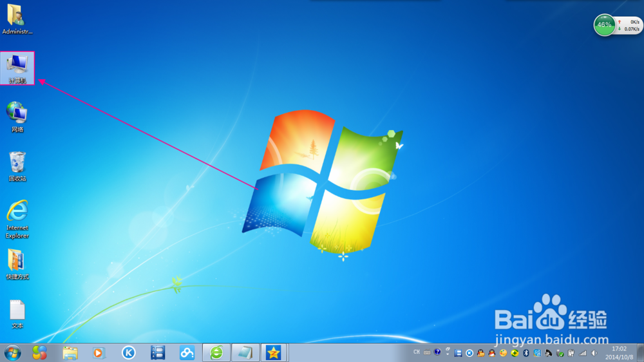Viewport: 644px width, 362px height.
Task: Open the volume speaker tray icon
Action: tap(594, 353)
